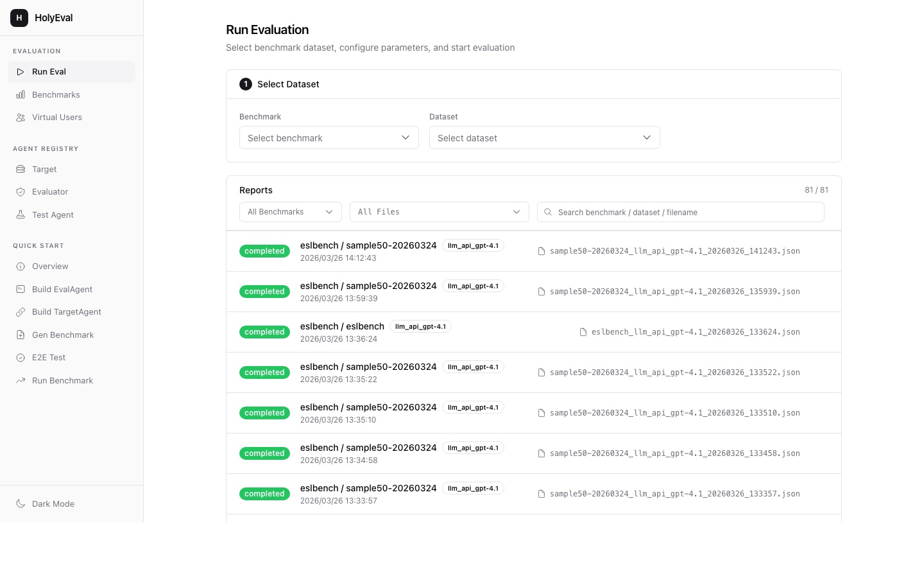The width and height of the screenshot is (924, 578).
Task: Open the Evaluator registry page
Action: click(x=72, y=192)
